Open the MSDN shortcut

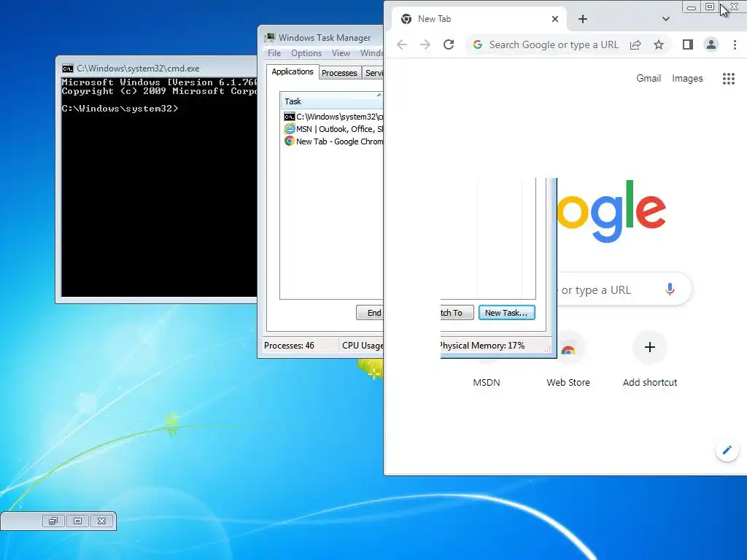point(487,382)
